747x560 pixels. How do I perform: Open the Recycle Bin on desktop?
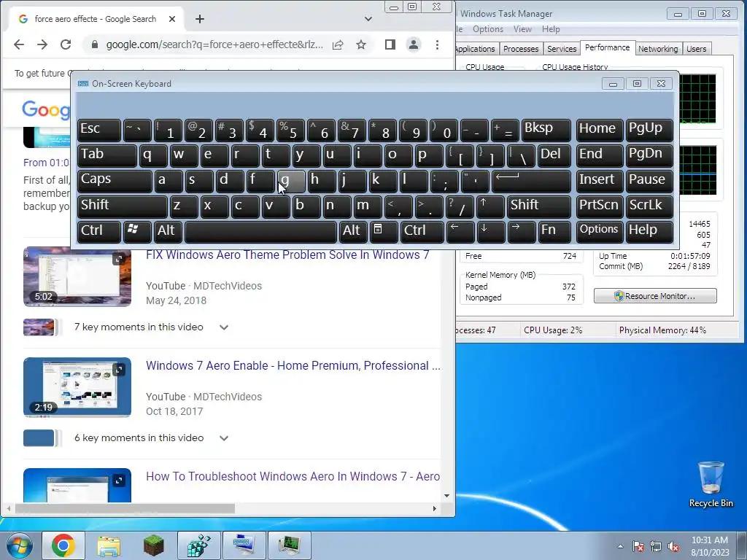(711, 484)
